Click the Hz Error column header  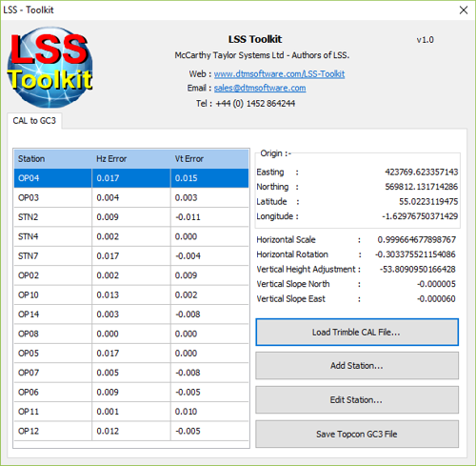point(131,158)
